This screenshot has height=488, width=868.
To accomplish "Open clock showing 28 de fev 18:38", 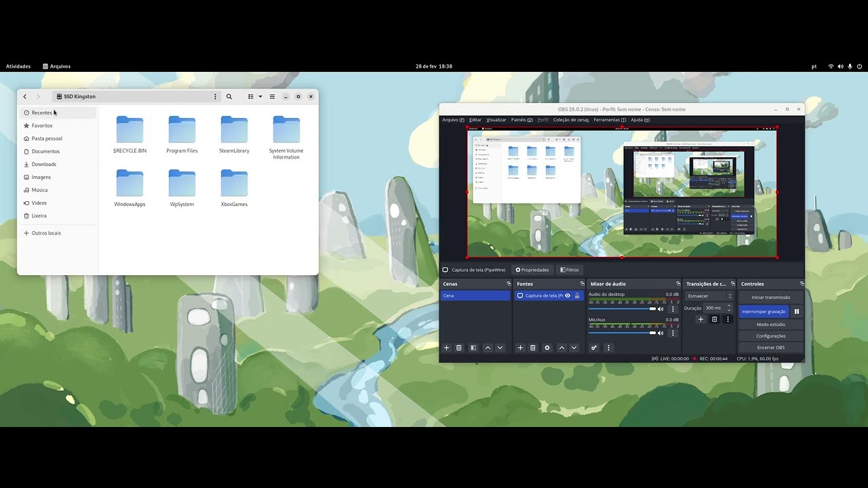I will (x=434, y=66).
